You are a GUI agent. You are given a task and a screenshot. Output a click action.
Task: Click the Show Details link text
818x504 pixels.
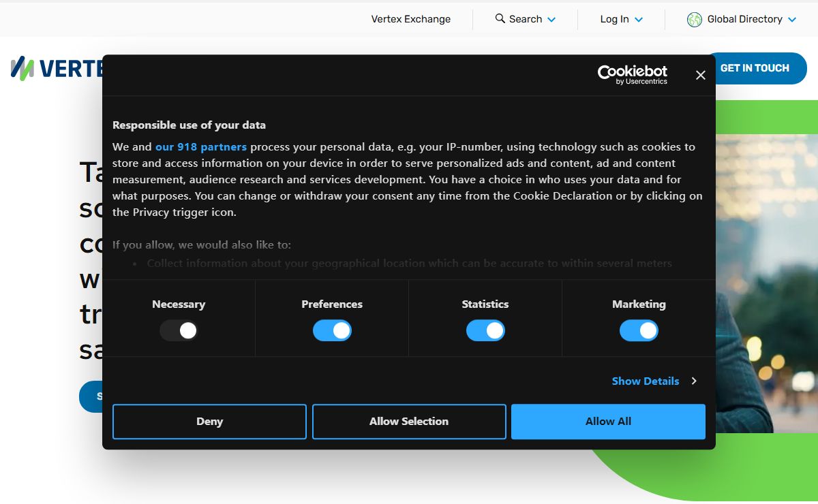(646, 381)
